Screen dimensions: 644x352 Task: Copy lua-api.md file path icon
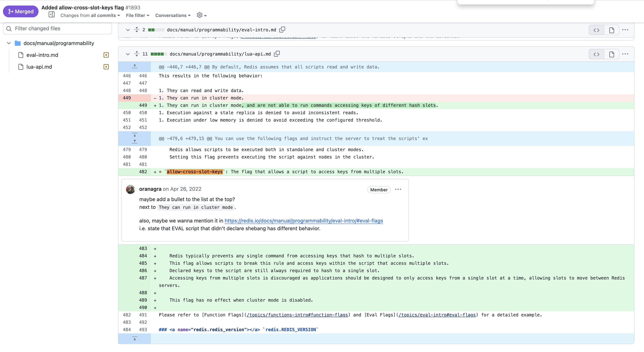277,54
